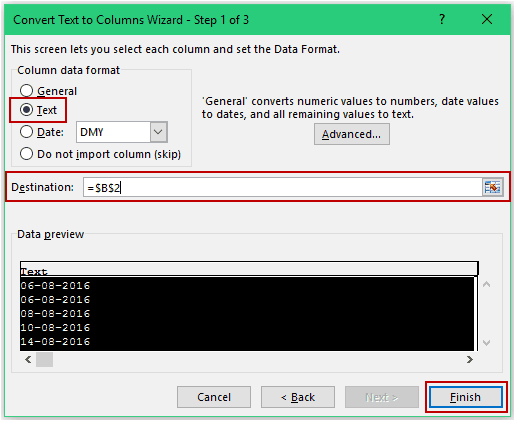Click the preview scroll right arrow
516x421 pixels.
pyautogui.click(x=470, y=359)
